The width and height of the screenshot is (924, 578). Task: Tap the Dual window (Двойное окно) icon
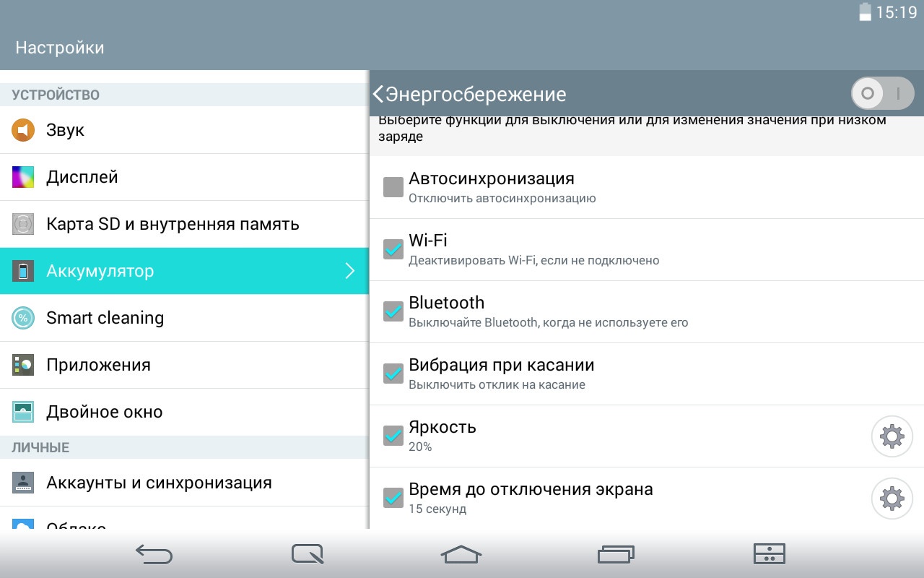[x=23, y=412]
